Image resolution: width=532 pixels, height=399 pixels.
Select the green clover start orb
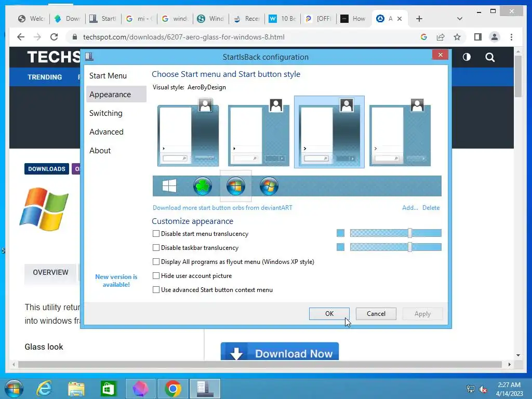click(203, 186)
